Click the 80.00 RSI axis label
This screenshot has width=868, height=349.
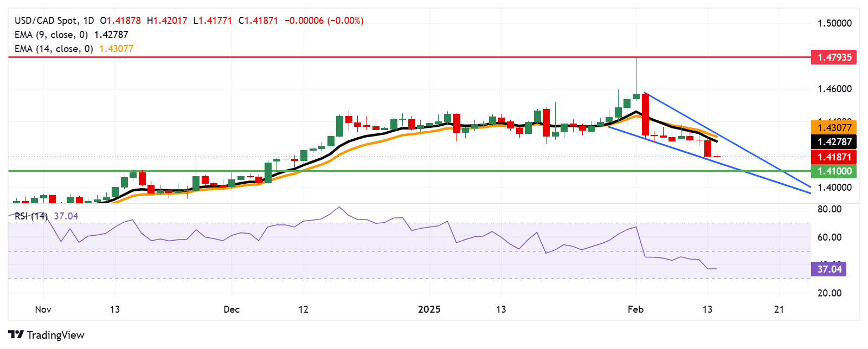click(x=829, y=209)
